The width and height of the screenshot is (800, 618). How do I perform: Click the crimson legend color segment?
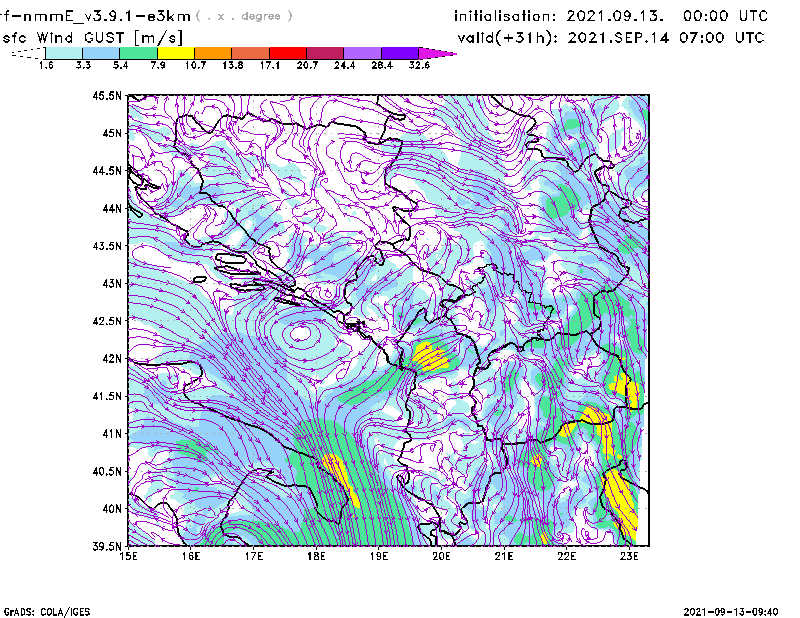(x=325, y=53)
